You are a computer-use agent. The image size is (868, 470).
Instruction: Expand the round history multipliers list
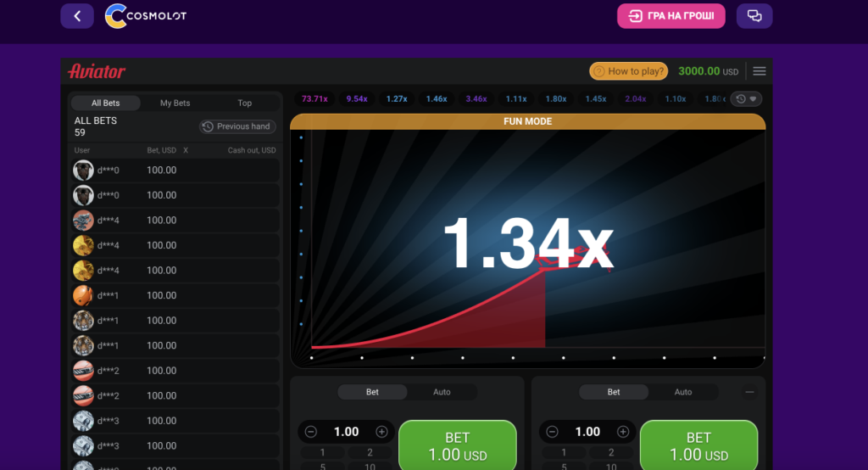click(746, 99)
